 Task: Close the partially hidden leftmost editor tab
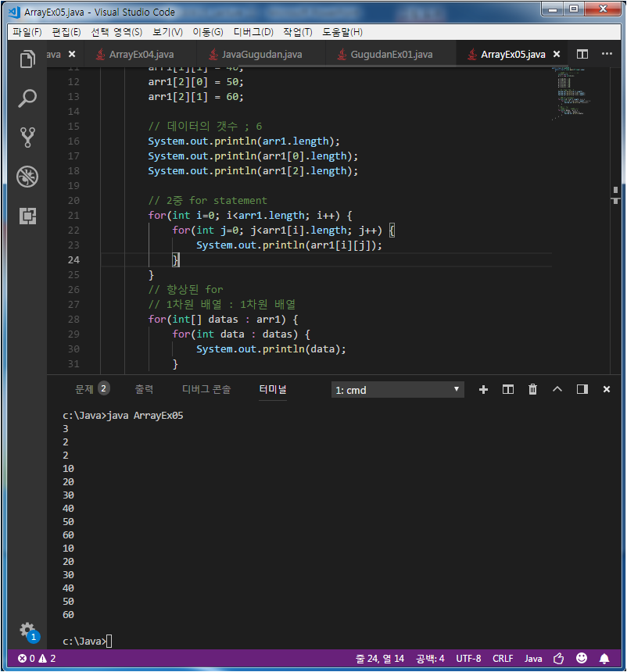coord(72,54)
